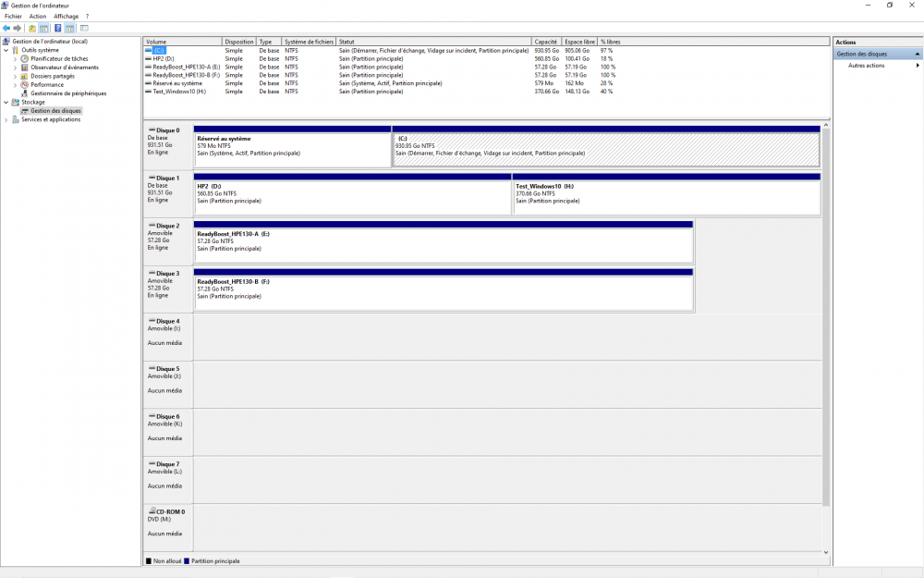Collapse the Outils système tree node
Image resolution: width=924 pixels, height=578 pixels.
coord(6,50)
